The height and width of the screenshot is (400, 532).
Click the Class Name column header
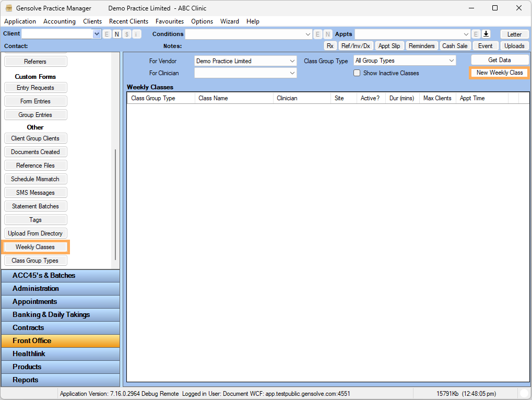(x=234, y=98)
